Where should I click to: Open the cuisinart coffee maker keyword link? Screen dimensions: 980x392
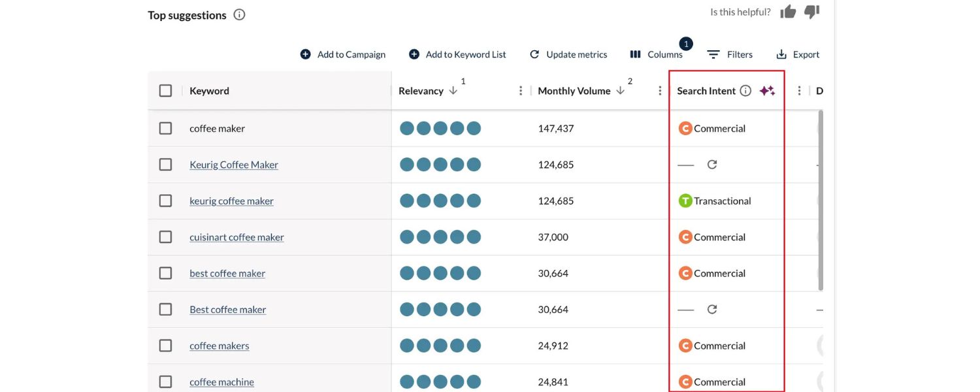236,237
